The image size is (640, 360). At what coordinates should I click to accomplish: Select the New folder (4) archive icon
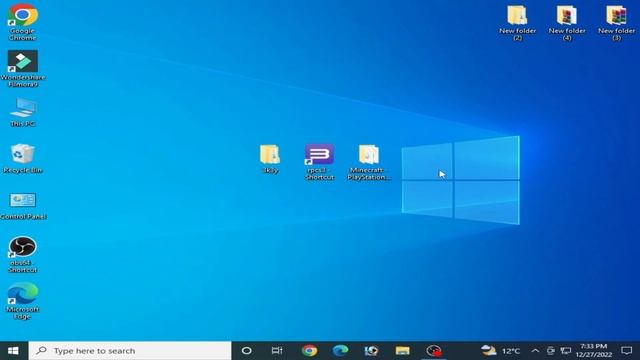(x=567, y=23)
